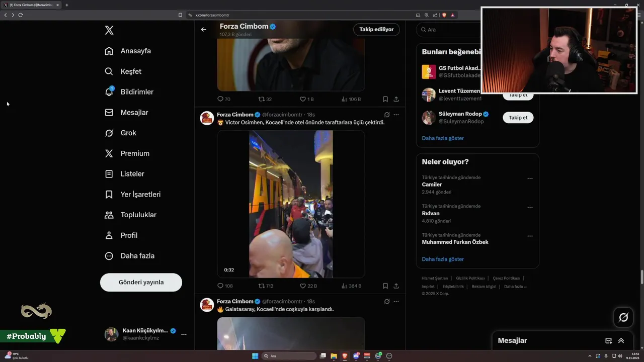Open Listeler in the sidebar
The height and width of the screenshot is (362, 644).
click(124, 174)
